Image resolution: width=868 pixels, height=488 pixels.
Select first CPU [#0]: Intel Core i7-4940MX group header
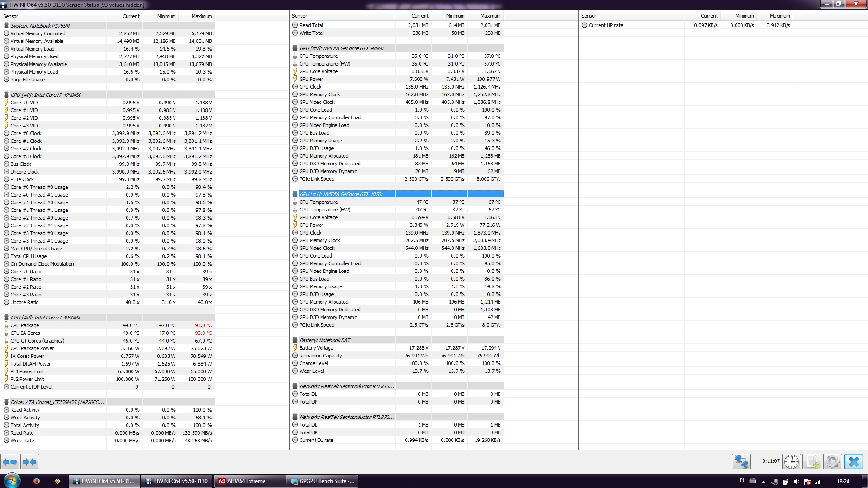[108, 95]
